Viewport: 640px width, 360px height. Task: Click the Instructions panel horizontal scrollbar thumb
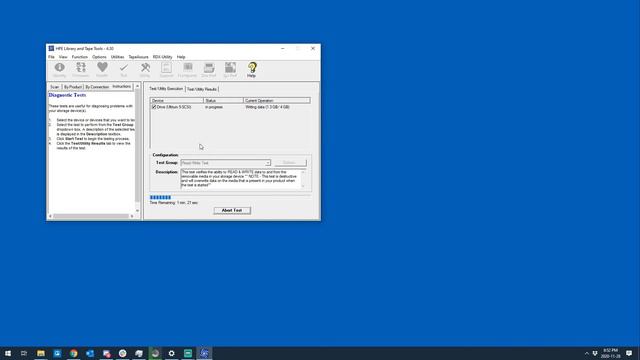pyautogui.click(x=91, y=216)
